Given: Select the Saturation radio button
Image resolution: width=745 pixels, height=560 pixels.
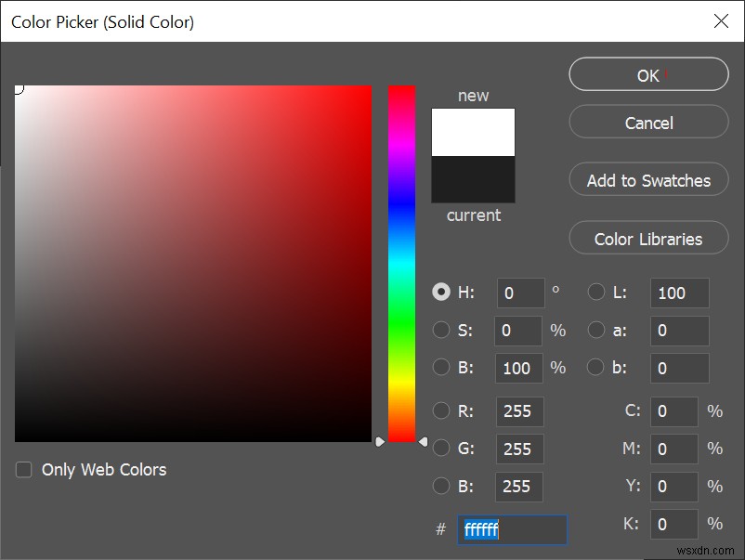Looking at the screenshot, I should (x=442, y=330).
